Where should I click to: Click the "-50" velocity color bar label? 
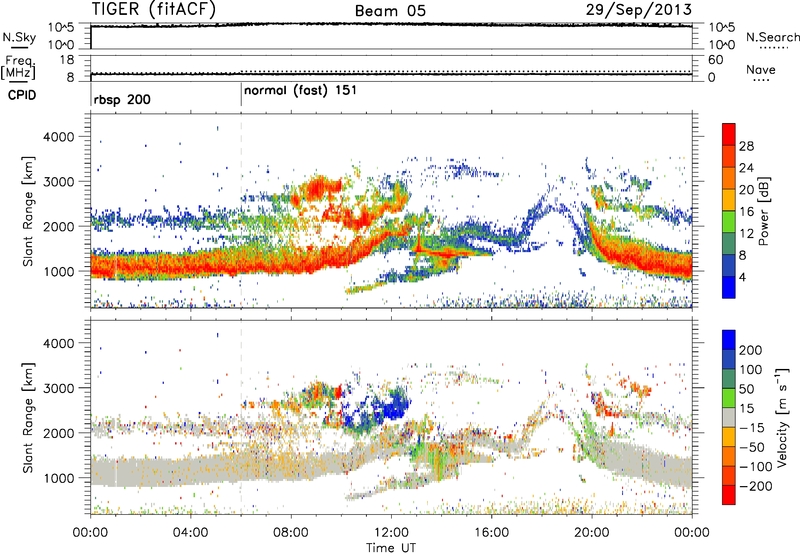[751, 447]
